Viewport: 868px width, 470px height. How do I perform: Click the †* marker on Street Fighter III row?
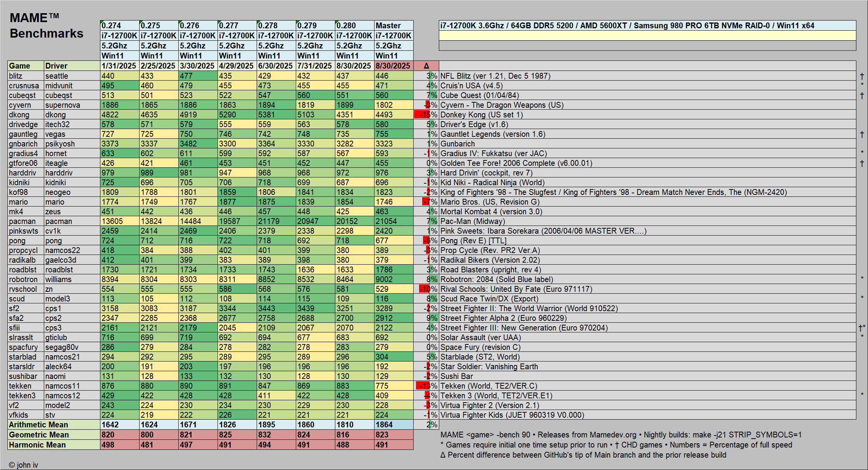click(862, 328)
